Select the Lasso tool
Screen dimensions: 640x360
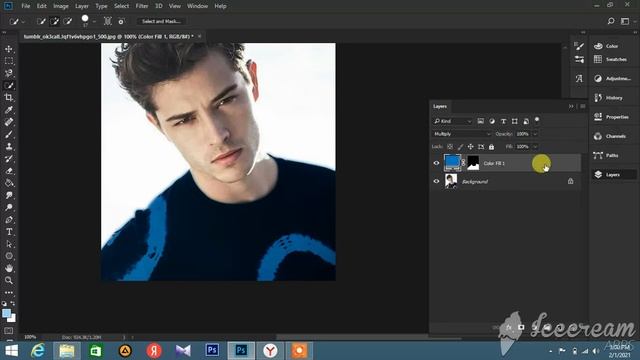(x=9, y=73)
